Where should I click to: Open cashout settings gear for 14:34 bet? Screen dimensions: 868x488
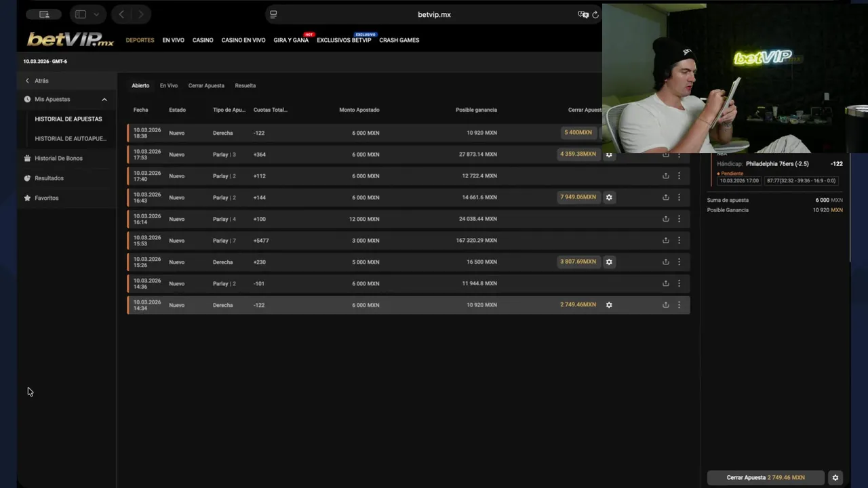pos(609,305)
